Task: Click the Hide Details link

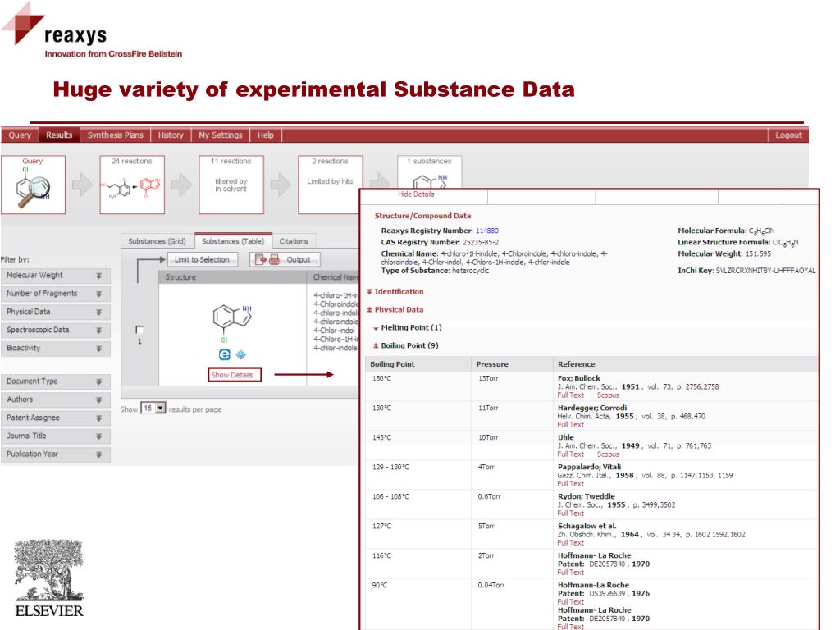Action: [x=416, y=194]
